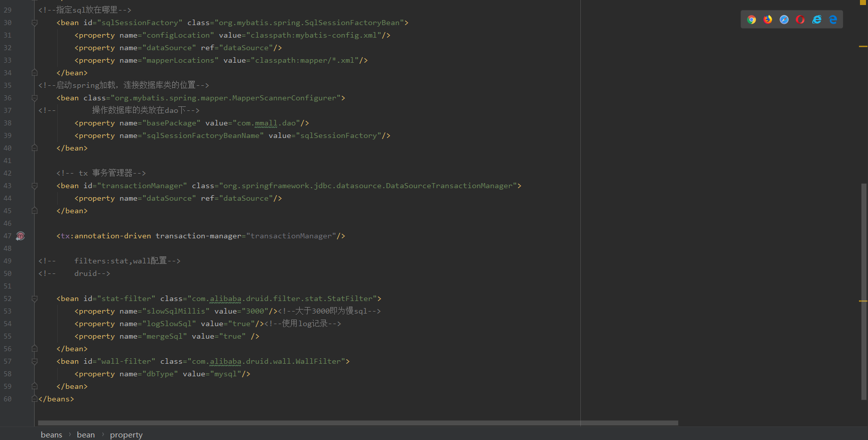
Task: Click line number 52 in the gutter
Action: point(8,299)
